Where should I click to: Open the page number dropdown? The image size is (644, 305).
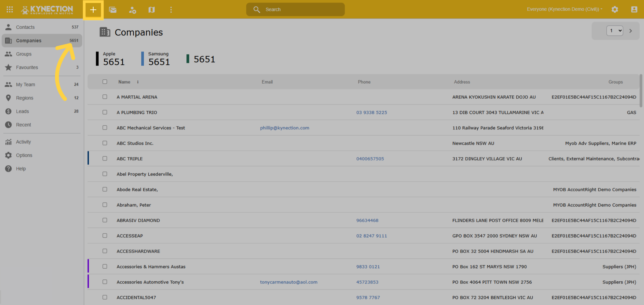[615, 31]
